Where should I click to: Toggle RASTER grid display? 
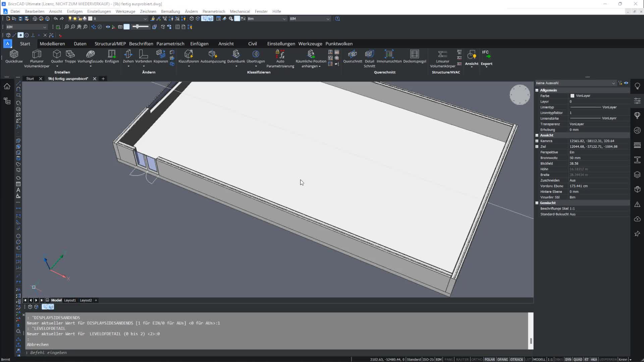click(x=462, y=359)
